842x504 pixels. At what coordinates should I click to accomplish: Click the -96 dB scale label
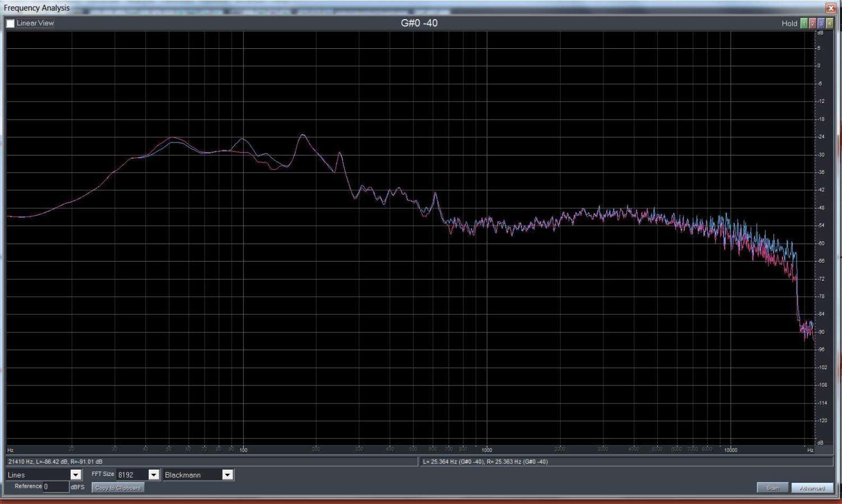pyautogui.click(x=821, y=349)
